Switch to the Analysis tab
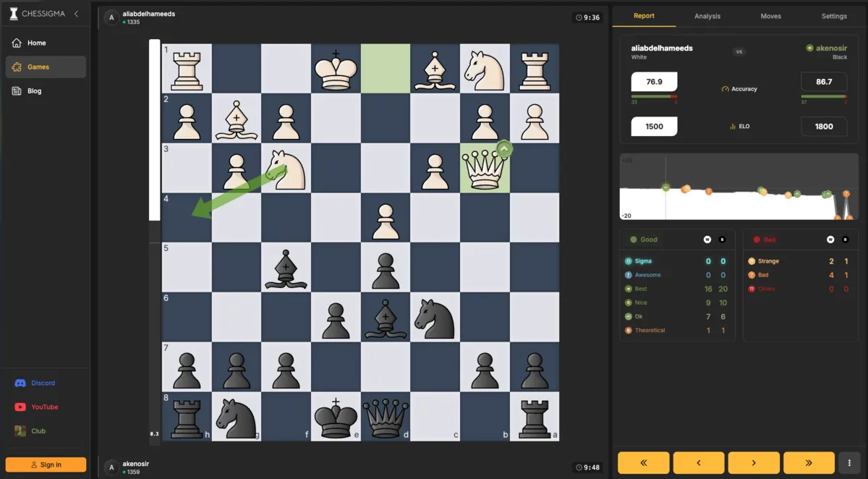Screen dimensions: 868x479 tap(707, 16)
